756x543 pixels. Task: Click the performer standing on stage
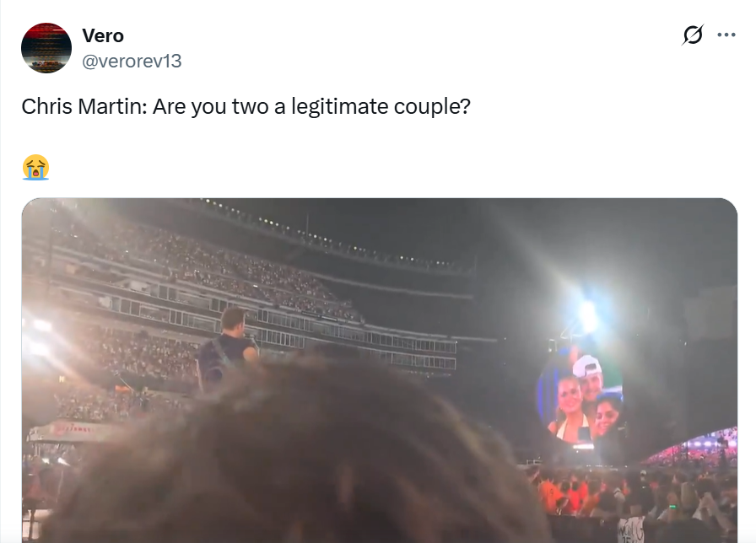tap(228, 351)
